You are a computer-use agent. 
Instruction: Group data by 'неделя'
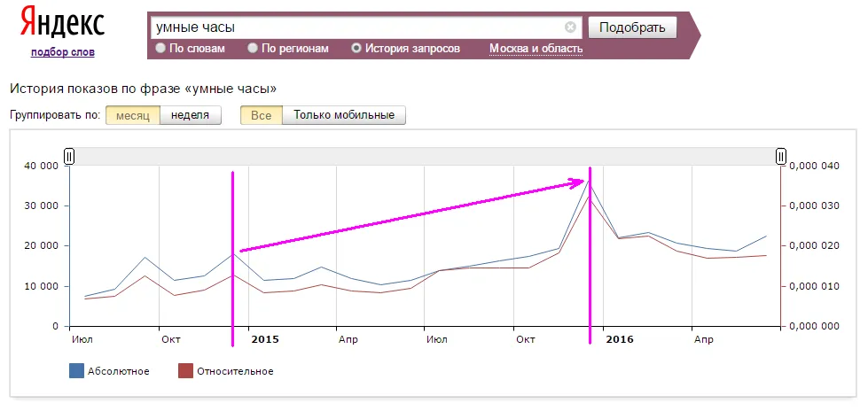point(191,115)
